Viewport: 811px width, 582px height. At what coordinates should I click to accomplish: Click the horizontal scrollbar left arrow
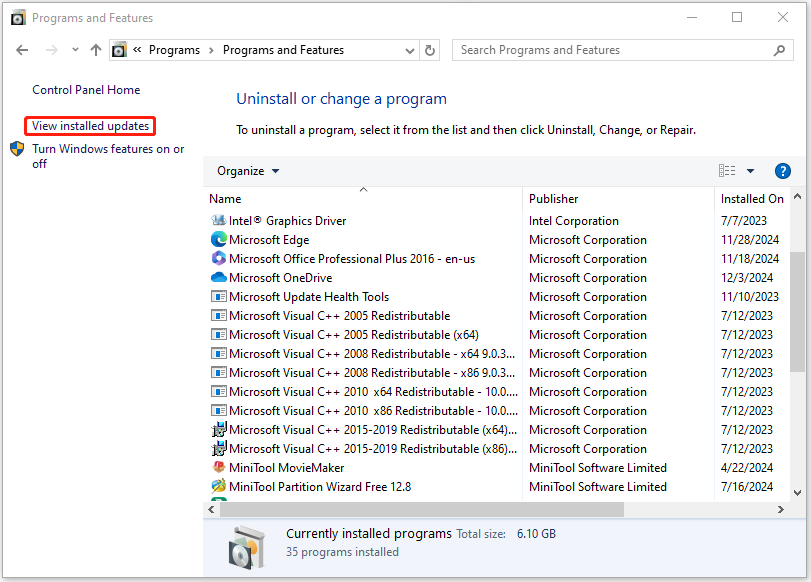click(x=211, y=510)
